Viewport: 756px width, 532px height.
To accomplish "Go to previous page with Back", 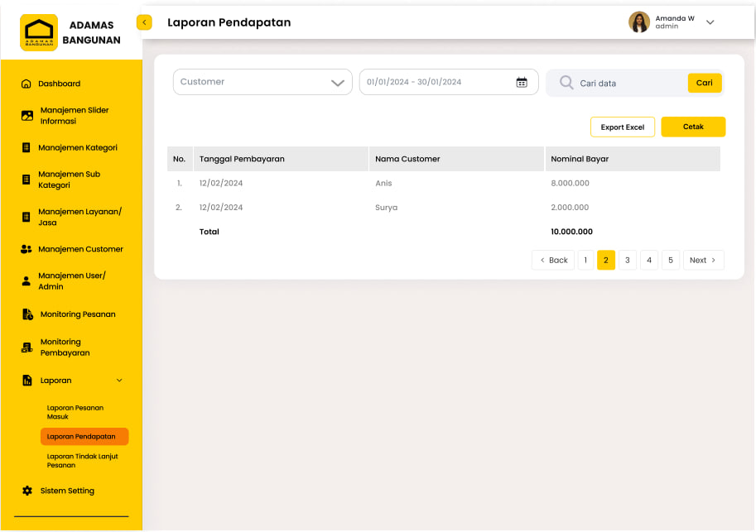I will 553,261.
